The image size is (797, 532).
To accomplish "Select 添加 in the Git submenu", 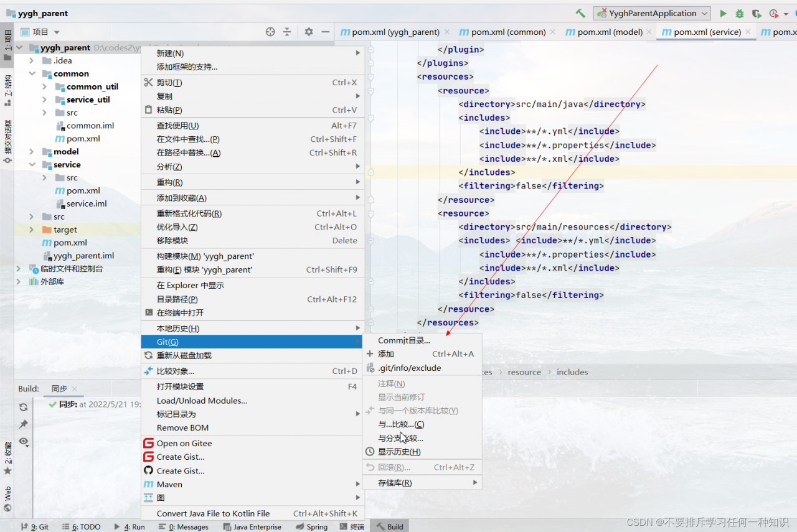I will pos(422,354).
